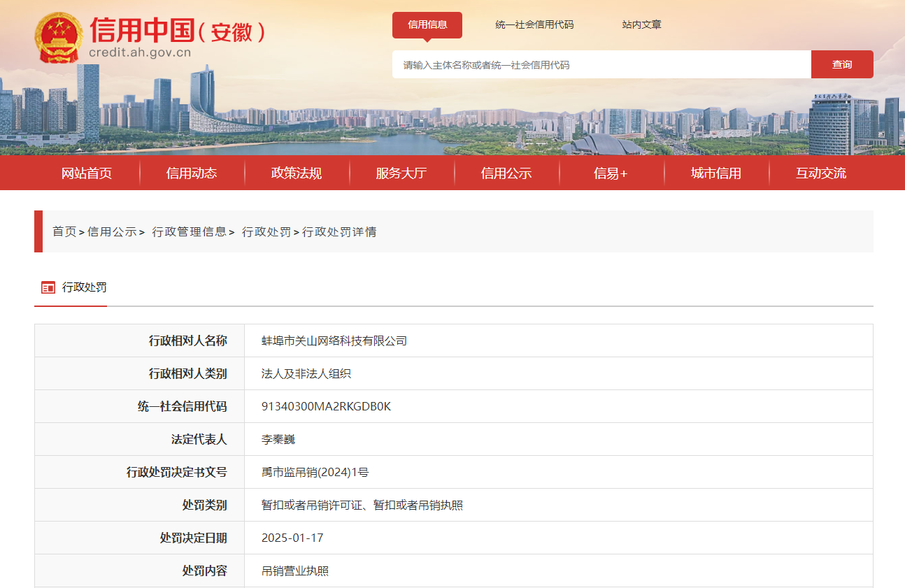
Task: Switch to 统一社会信用代码 search tab
Action: coord(533,24)
